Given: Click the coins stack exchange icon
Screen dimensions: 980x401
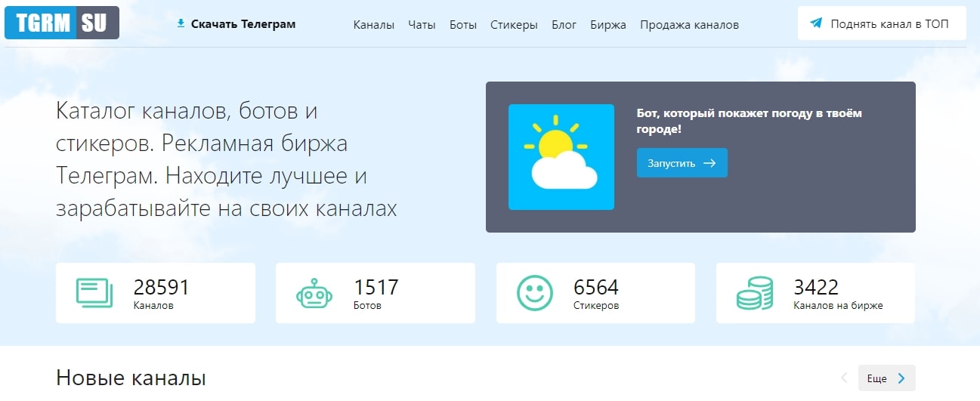Looking at the screenshot, I should point(754,293).
